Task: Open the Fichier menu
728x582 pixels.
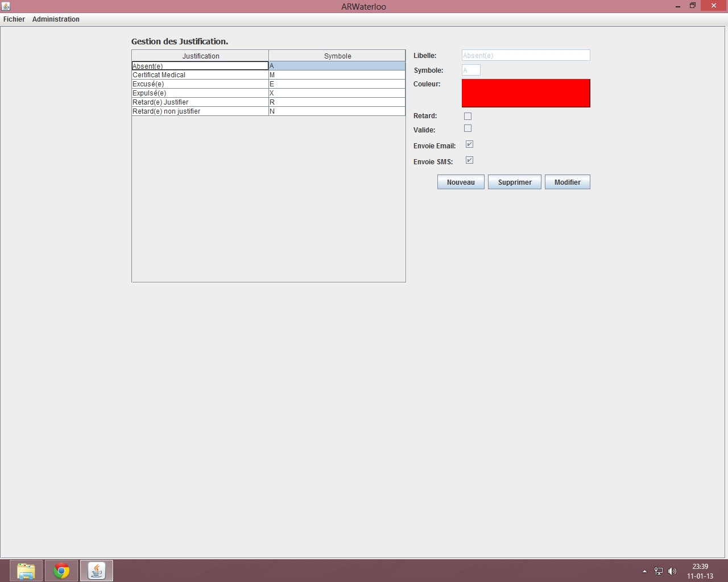Action: tap(14, 19)
